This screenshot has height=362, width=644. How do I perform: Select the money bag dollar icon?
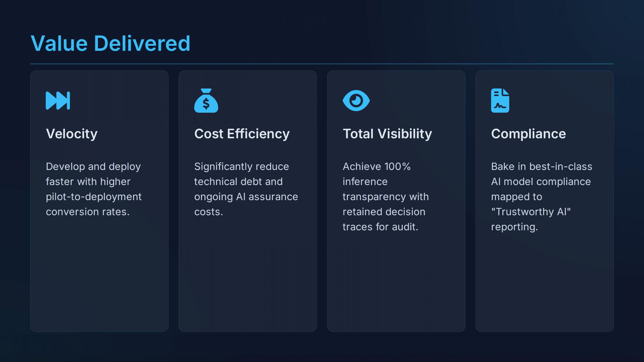tap(206, 101)
